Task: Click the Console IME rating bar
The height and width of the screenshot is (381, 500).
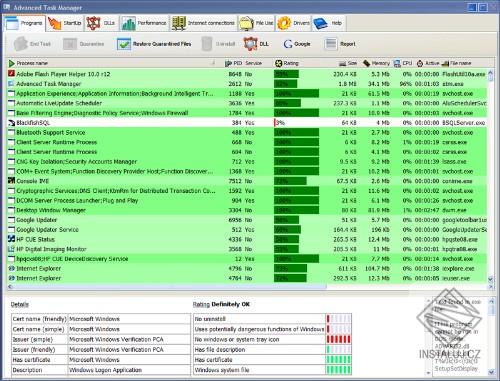Action: [290, 181]
